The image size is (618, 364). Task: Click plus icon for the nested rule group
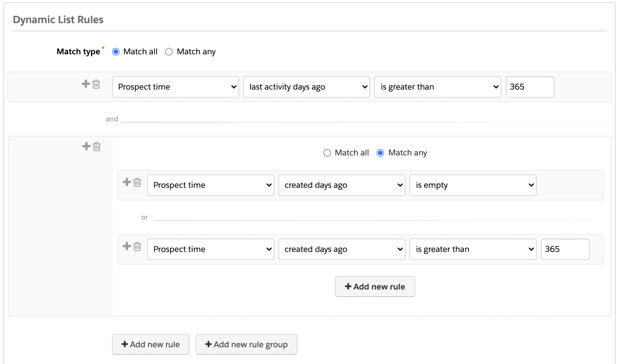(x=86, y=146)
